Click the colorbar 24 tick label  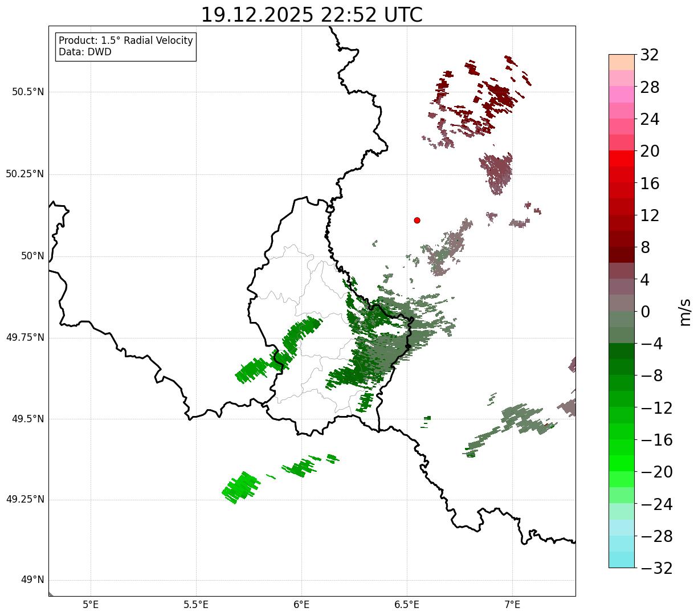[650, 119]
